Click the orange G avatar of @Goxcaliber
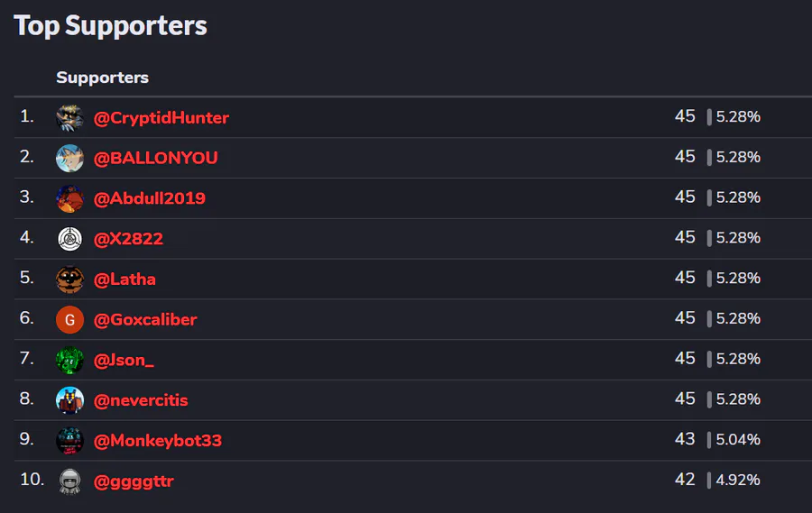This screenshot has height=513, width=812. [69, 319]
